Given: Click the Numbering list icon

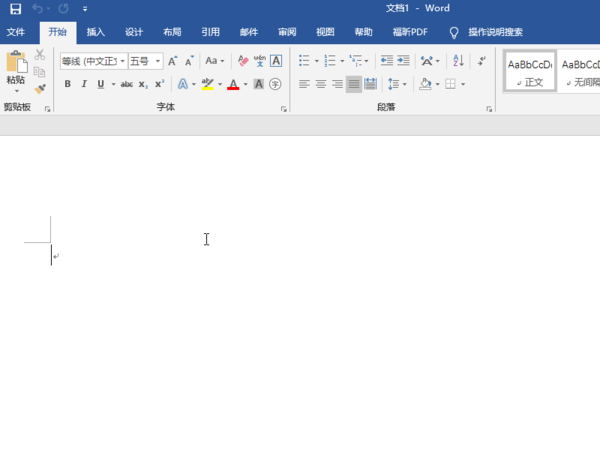Looking at the screenshot, I should [330, 60].
